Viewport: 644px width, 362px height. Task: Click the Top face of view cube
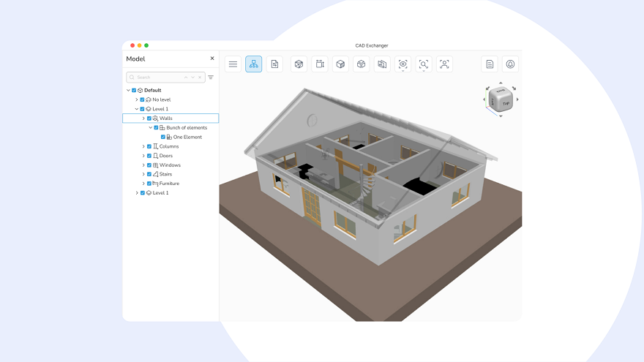[x=506, y=103]
